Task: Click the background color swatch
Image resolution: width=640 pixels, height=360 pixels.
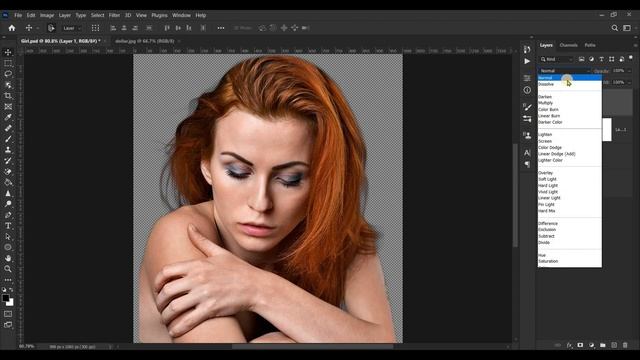Action: point(11,303)
